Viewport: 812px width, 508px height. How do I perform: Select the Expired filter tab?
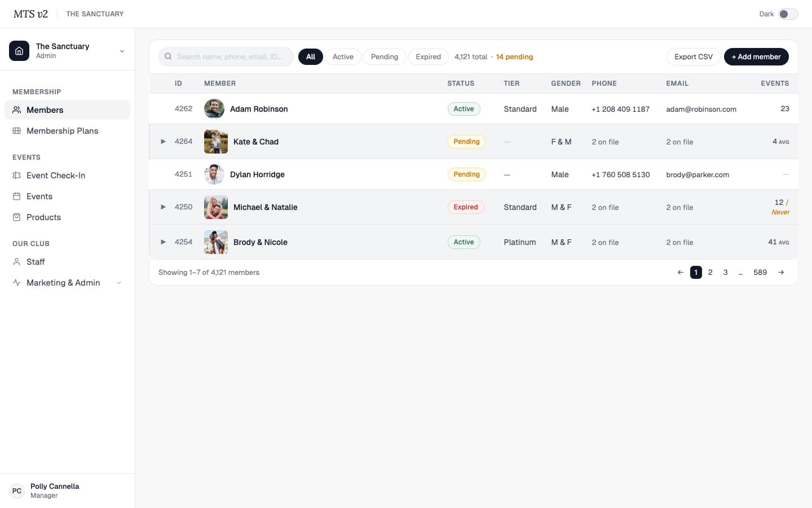pyautogui.click(x=429, y=56)
